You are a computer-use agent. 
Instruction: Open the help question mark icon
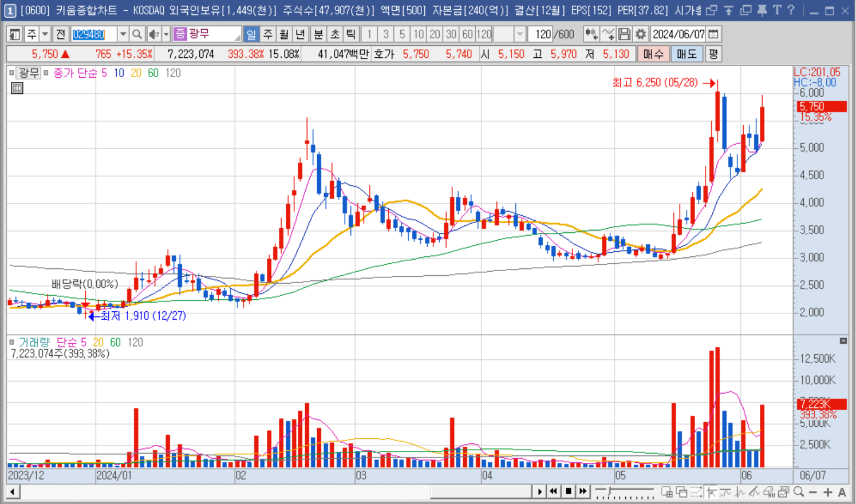[791, 10]
